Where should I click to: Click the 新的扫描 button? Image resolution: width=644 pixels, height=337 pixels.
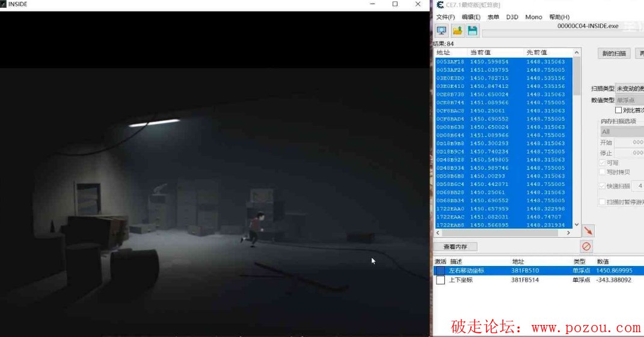tap(614, 54)
